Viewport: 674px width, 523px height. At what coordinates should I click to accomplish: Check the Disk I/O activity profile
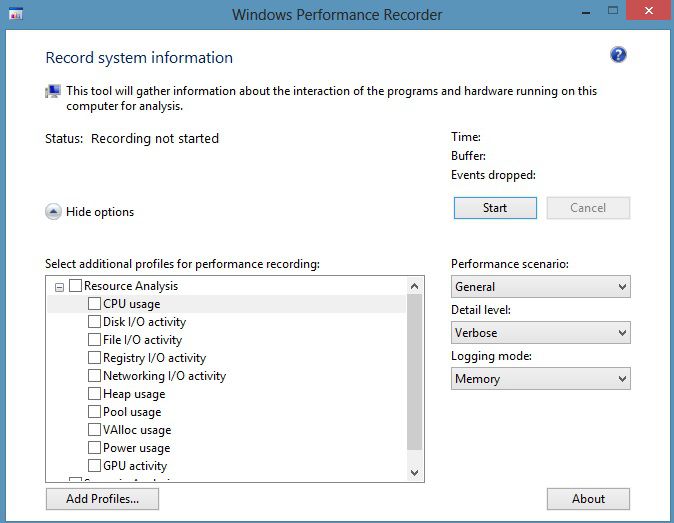(x=94, y=322)
